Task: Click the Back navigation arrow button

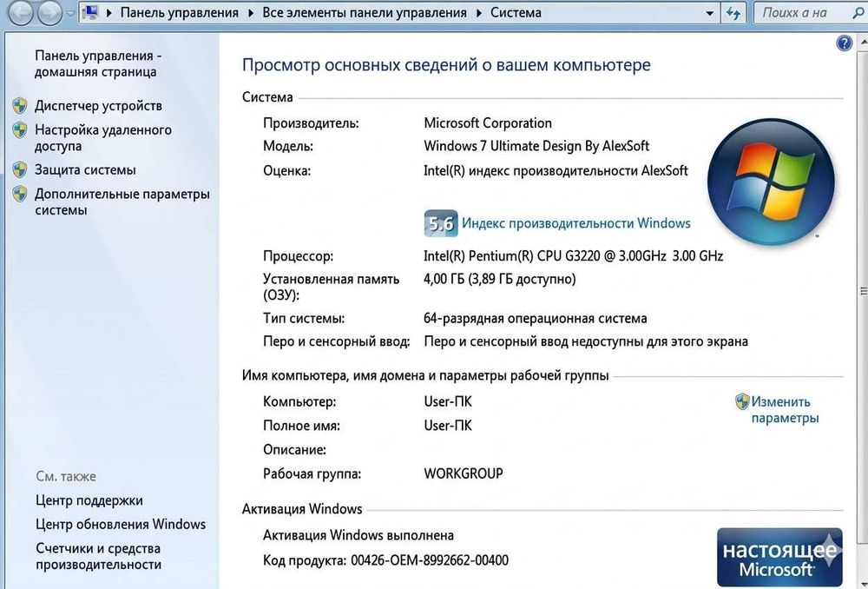Action: (21, 13)
